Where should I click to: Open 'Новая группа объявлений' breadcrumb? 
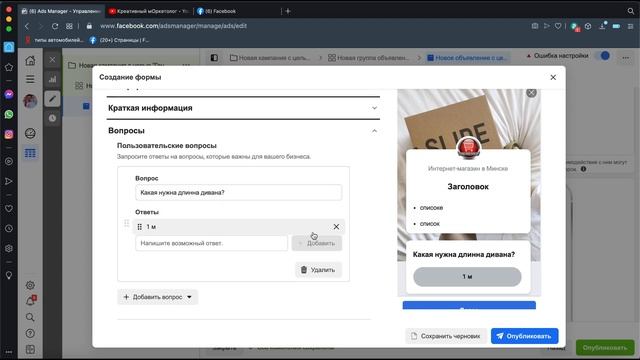[369, 58]
